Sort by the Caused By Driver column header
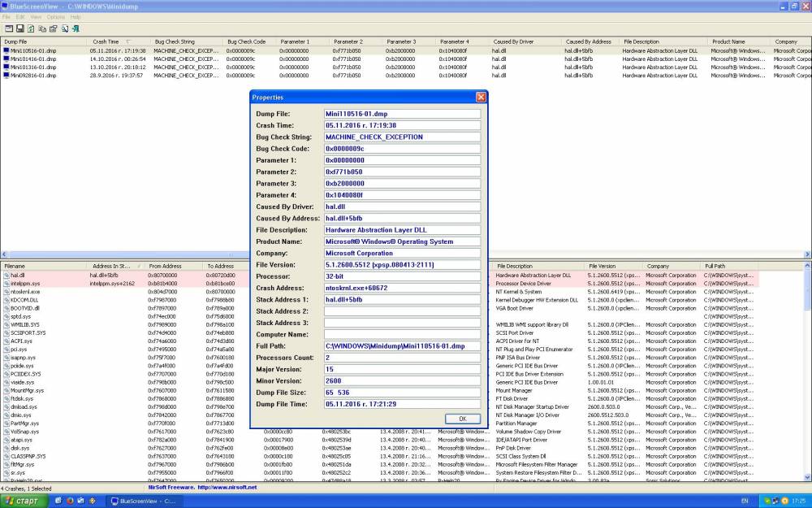The image size is (812, 508). click(524, 41)
